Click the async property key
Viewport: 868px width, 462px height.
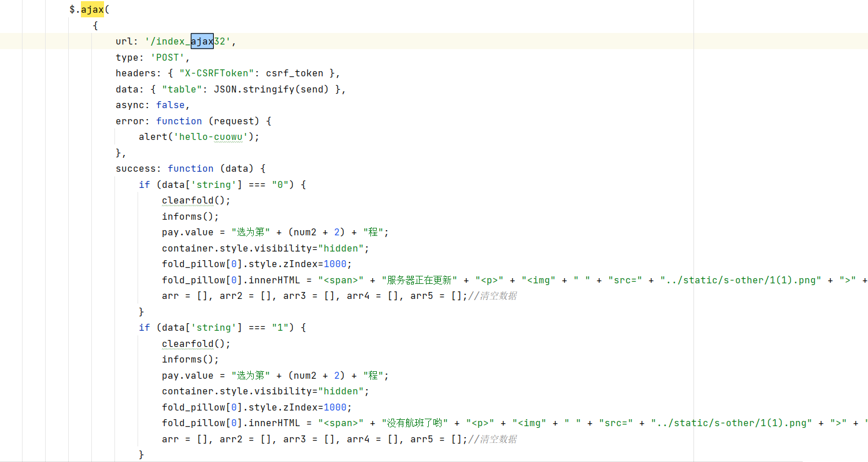point(130,105)
